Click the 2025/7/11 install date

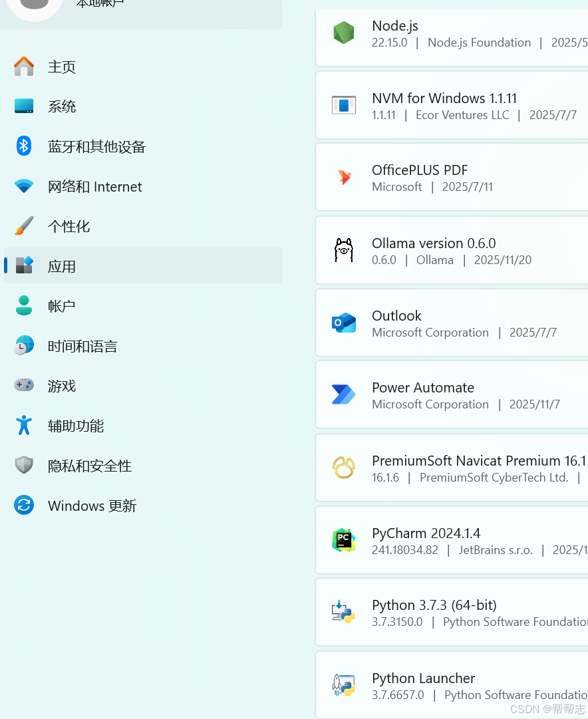[468, 187]
